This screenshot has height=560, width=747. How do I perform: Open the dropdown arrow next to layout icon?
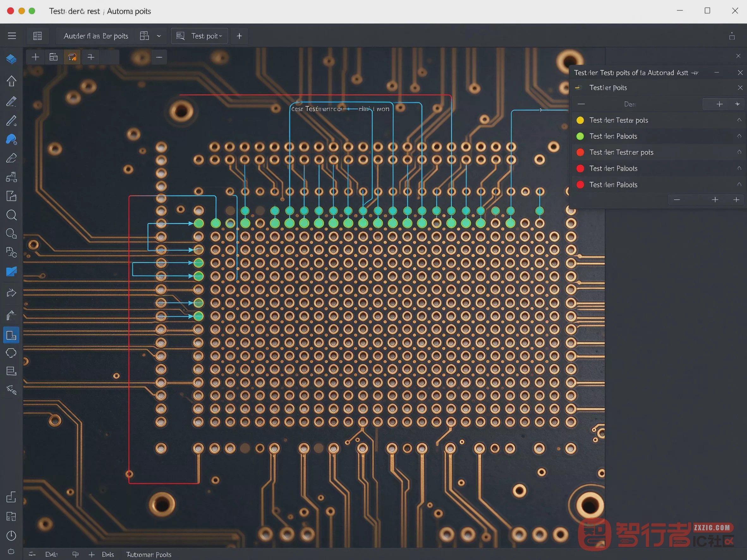tap(159, 36)
